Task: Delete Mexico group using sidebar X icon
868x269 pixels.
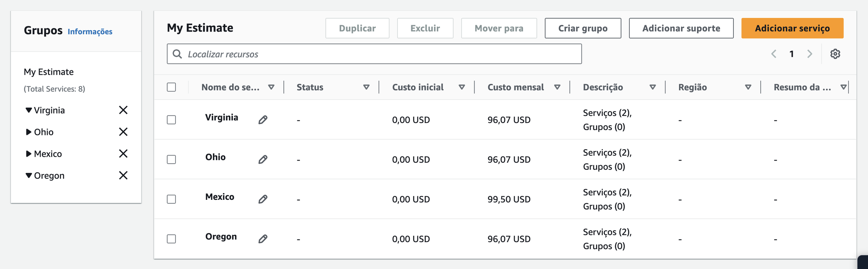Action: pyautogui.click(x=123, y=154)
